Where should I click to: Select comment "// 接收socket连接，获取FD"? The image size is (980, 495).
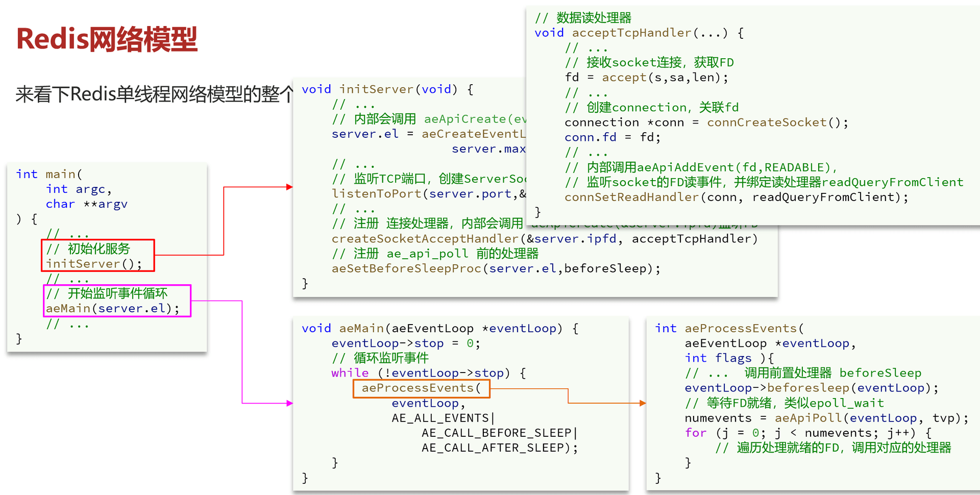[649, 63]
